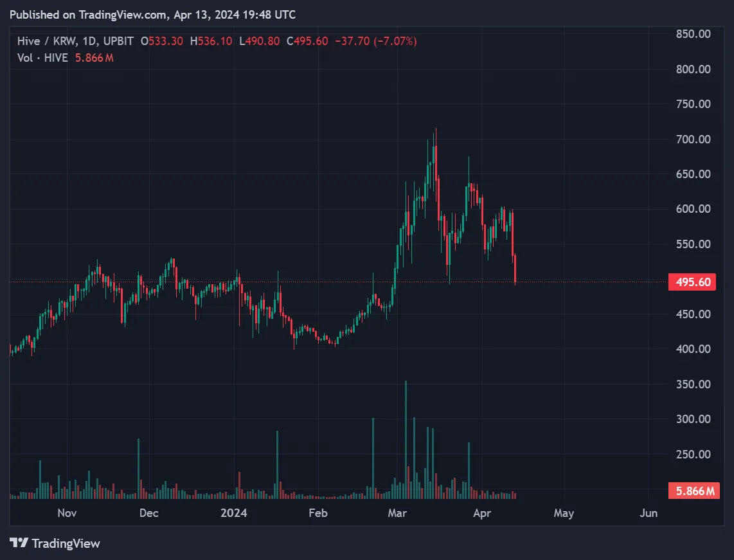
Task: Click the 750.00 price axis label
Action: [694, 104]
